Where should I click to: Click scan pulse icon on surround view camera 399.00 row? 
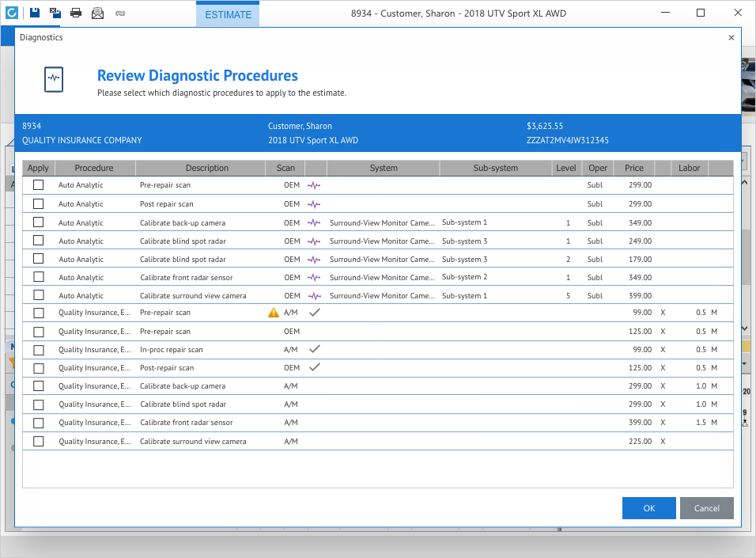pos(315,296)
